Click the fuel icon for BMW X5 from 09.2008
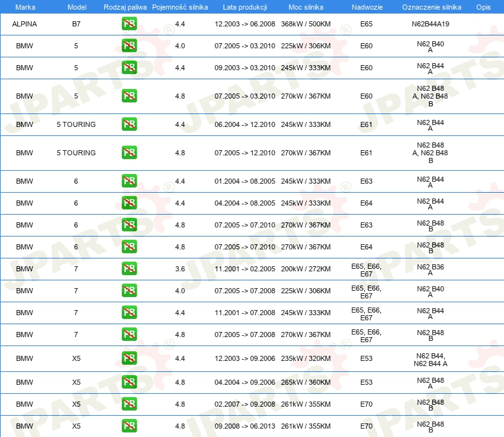The height and width of the screenshot is (437, 504). (129, 425)
